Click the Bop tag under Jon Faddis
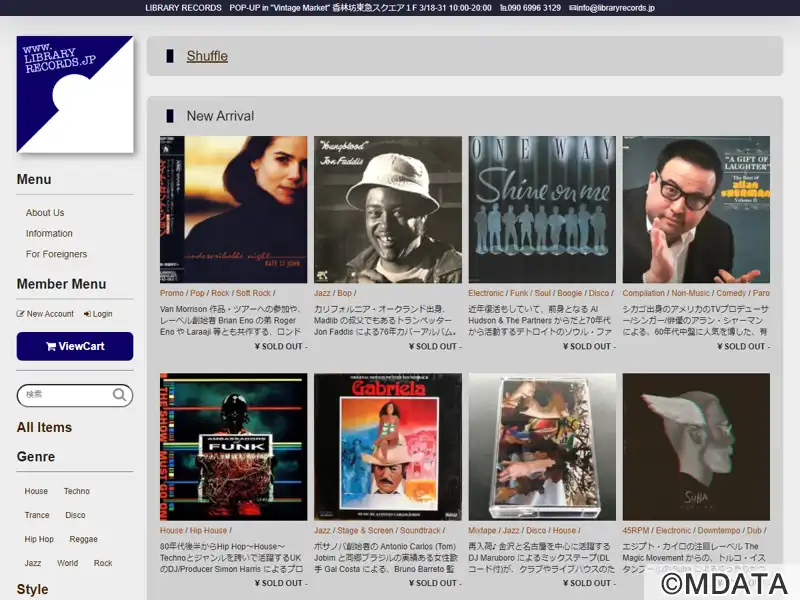This screenshot has width=800, height=600. (344, 293)
